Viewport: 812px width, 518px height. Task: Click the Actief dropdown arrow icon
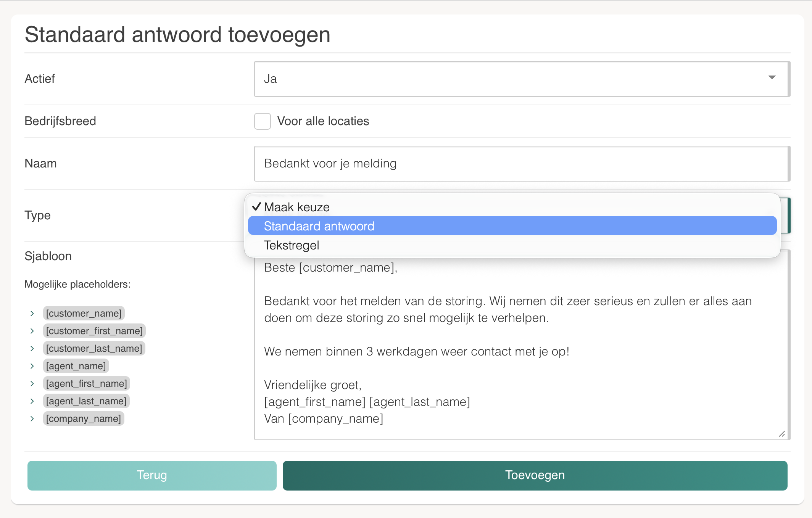coord(772,78)
